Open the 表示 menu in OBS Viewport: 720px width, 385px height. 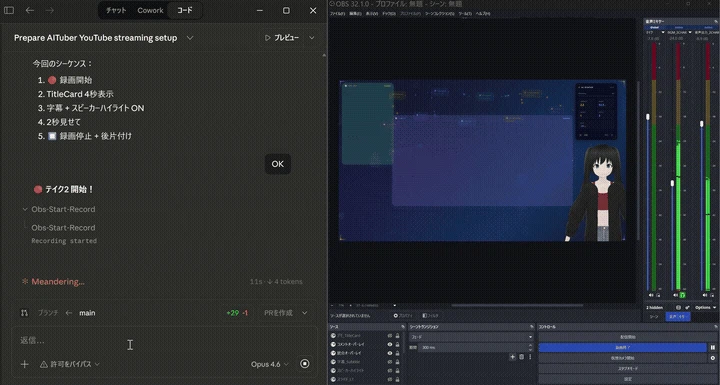pyautogui.click(x=372, y=14)
